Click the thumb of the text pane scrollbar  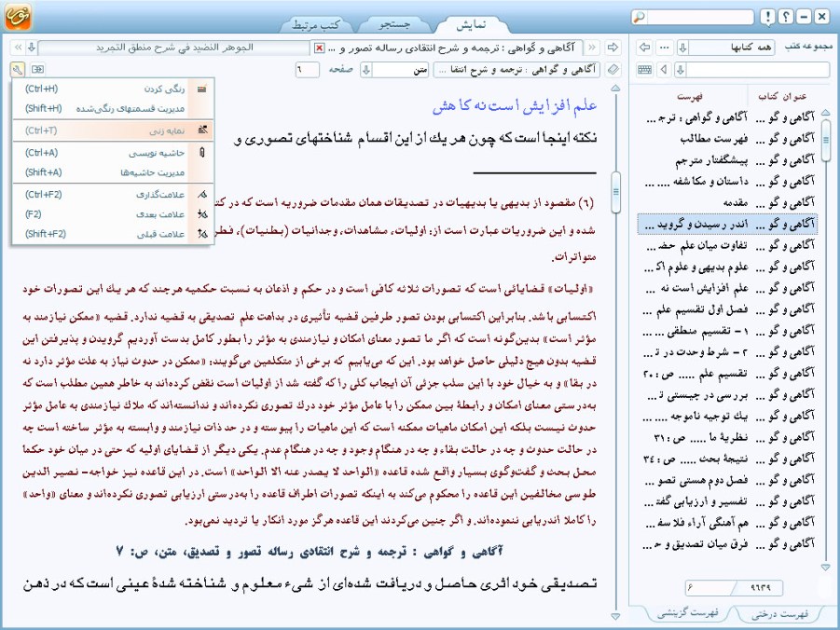616,192
